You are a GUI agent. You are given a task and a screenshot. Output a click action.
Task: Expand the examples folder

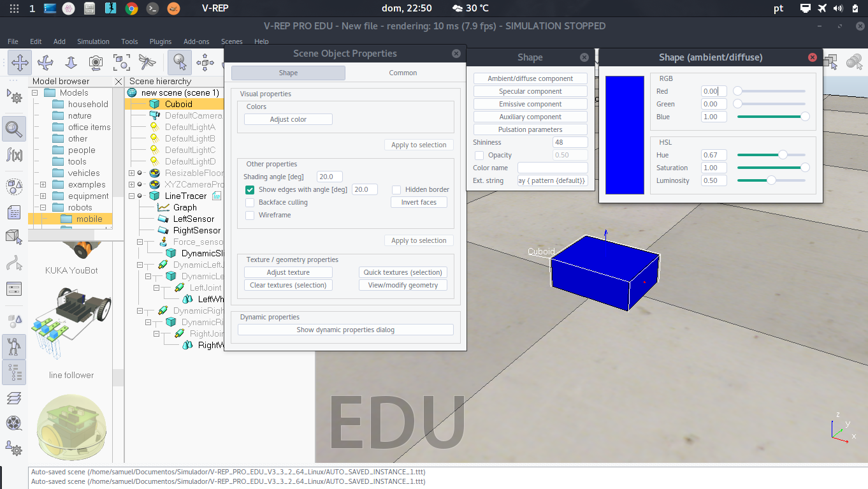[x=43, y=184]
